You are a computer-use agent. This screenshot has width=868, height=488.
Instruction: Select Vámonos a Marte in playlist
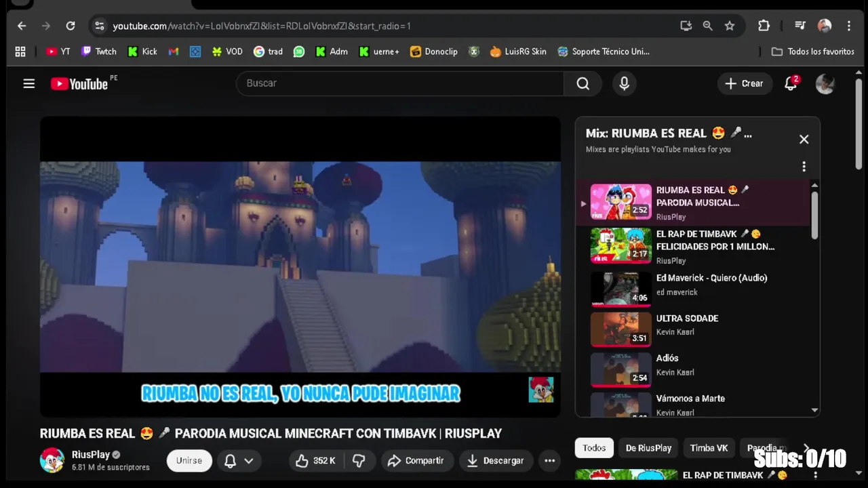[x=693, y=404]
